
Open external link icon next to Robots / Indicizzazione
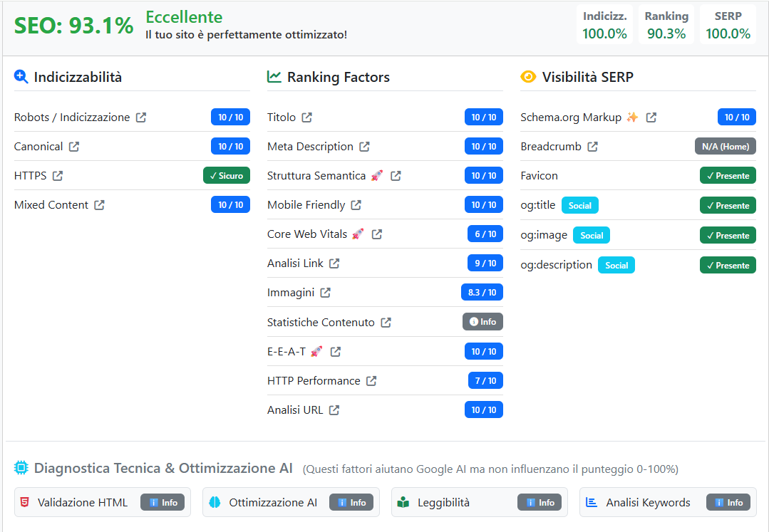point(141,118)
